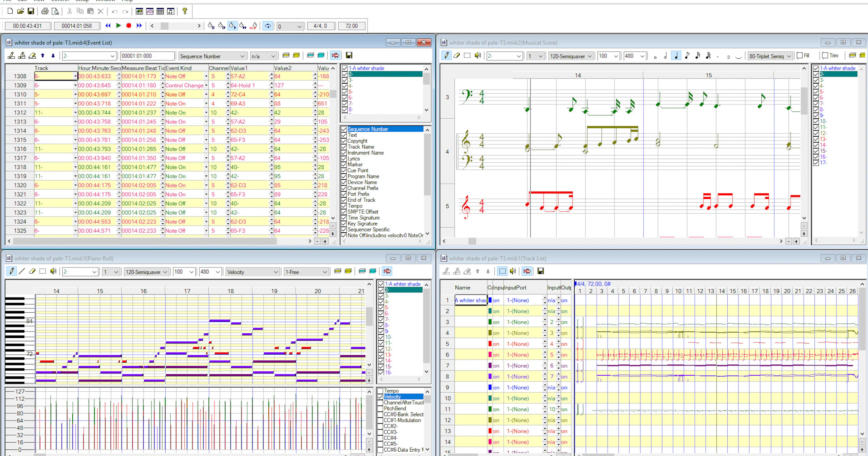
Task: Click the 00:00:43:431 time display button
Action: (27, 26)
